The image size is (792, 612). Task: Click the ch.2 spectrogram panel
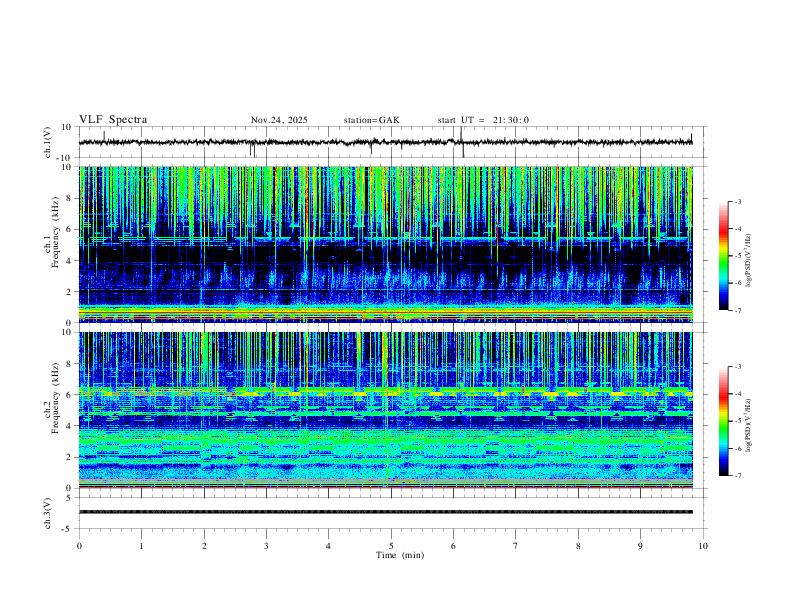tap(385, 410)
